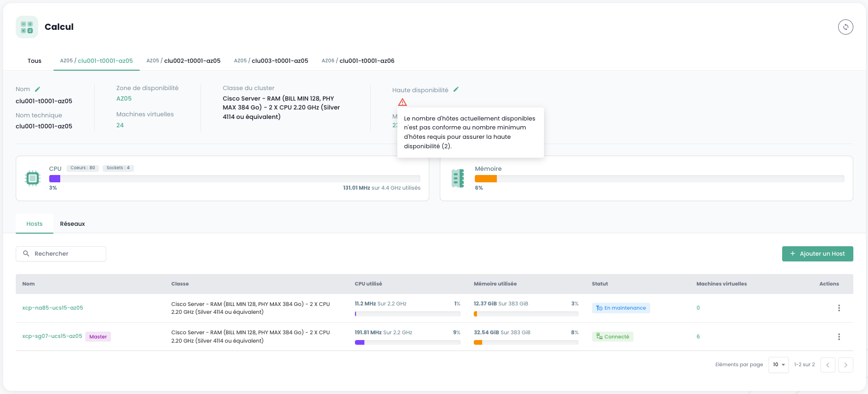Select the clu002-t0001-az05 cluster tab
Image resolution: width=868 pixels, height=394 pixels.
click(183, 61)
